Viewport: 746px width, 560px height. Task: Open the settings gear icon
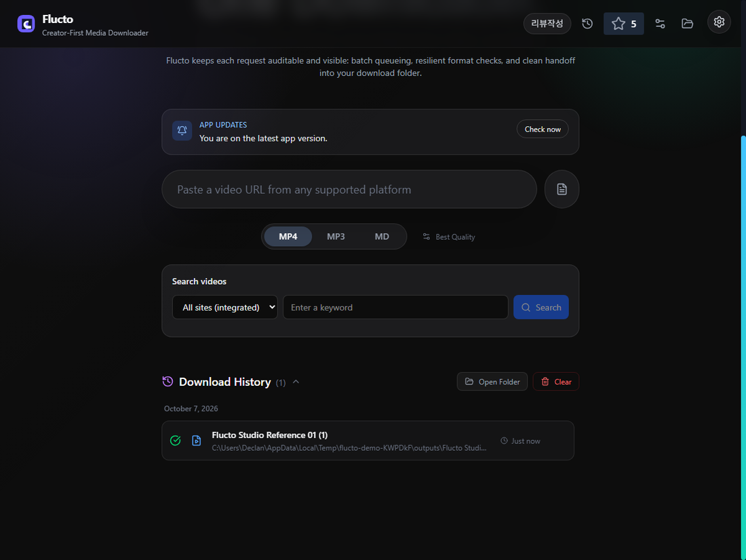click(719, 22)
